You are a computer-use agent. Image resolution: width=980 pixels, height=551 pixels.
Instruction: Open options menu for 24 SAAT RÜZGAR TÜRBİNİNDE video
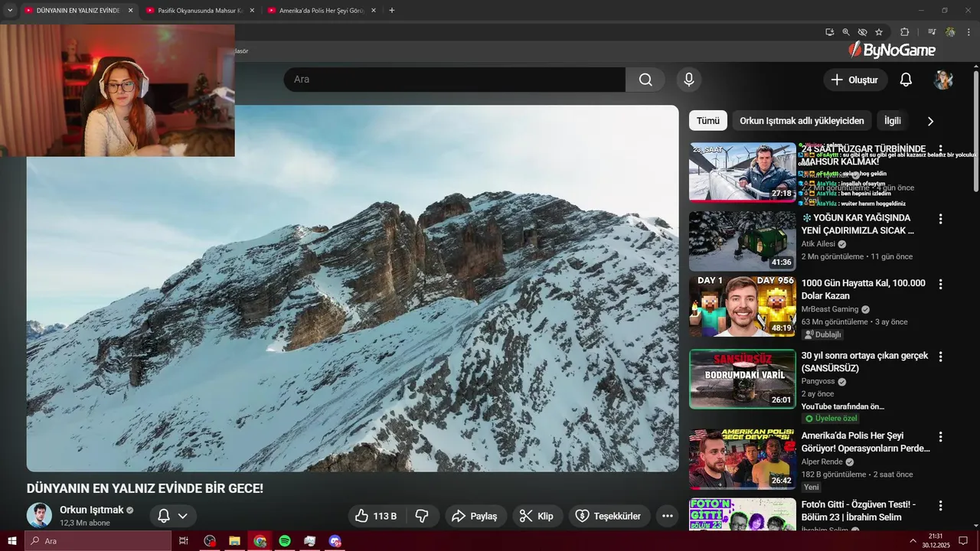click(x=941, y=150)
